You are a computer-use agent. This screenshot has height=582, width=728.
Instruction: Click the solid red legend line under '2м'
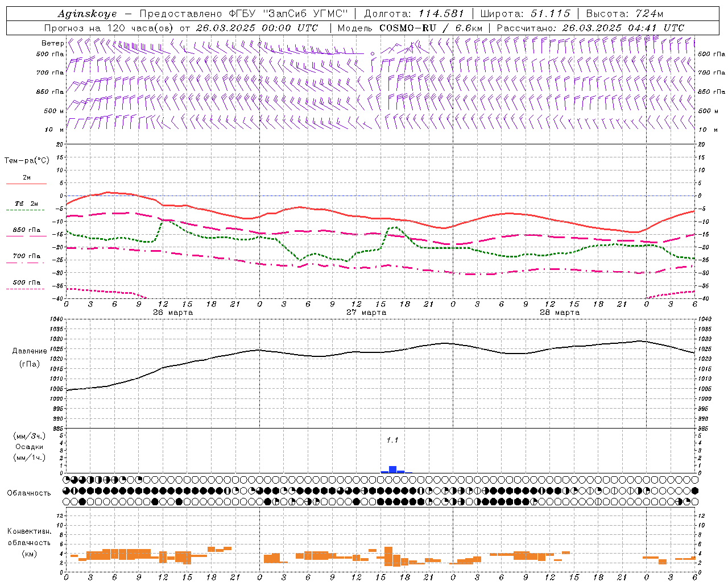26,184
